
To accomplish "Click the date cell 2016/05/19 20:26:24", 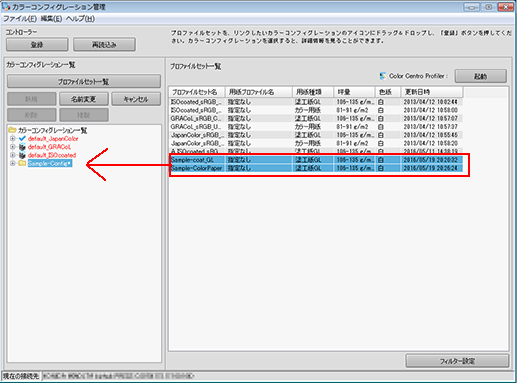I will click(x=431, y=168).
